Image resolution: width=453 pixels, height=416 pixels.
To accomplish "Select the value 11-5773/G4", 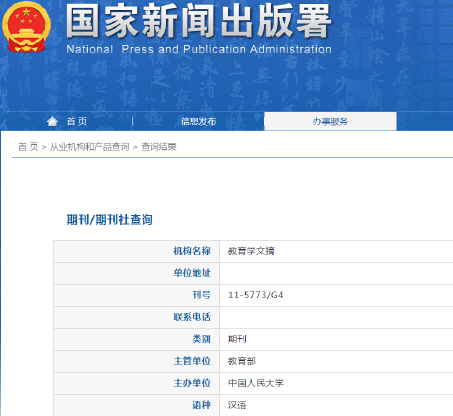I will click(x=256, y=295).
